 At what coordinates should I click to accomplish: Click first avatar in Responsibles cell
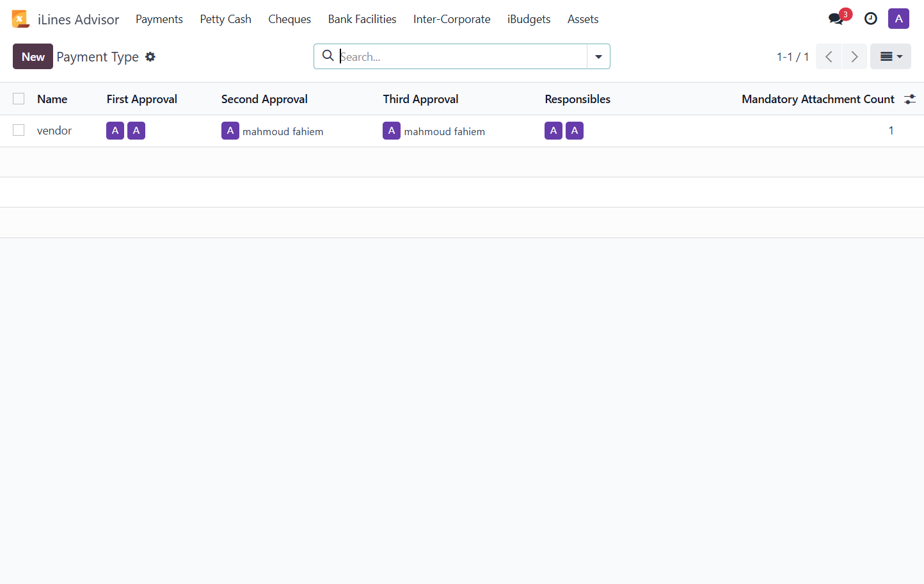[554, 131]
